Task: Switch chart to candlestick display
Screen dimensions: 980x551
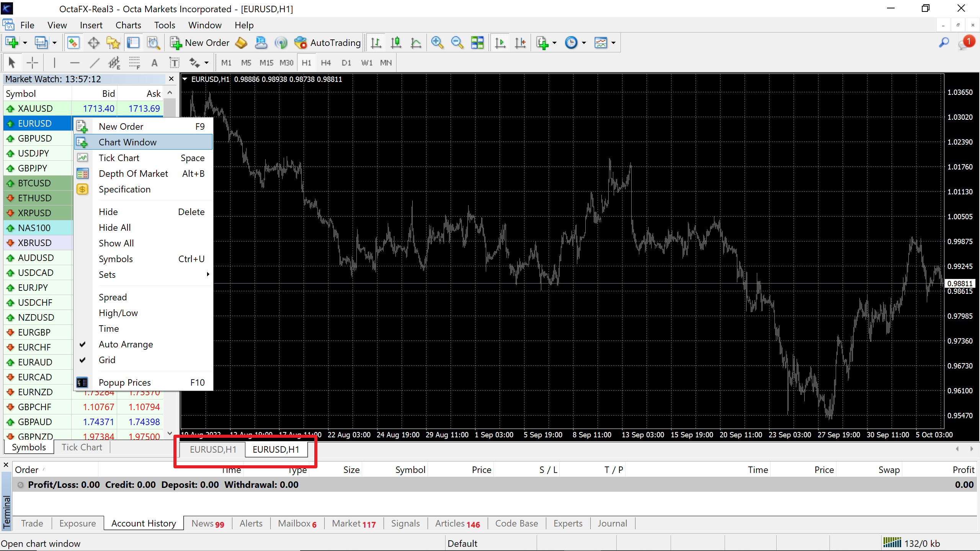Action: 396,42
